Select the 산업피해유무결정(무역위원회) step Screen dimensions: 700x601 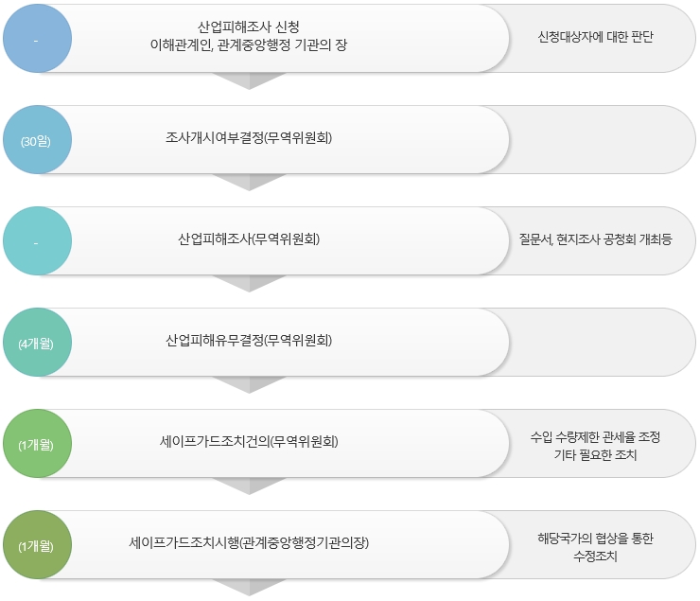coord(249,340)
